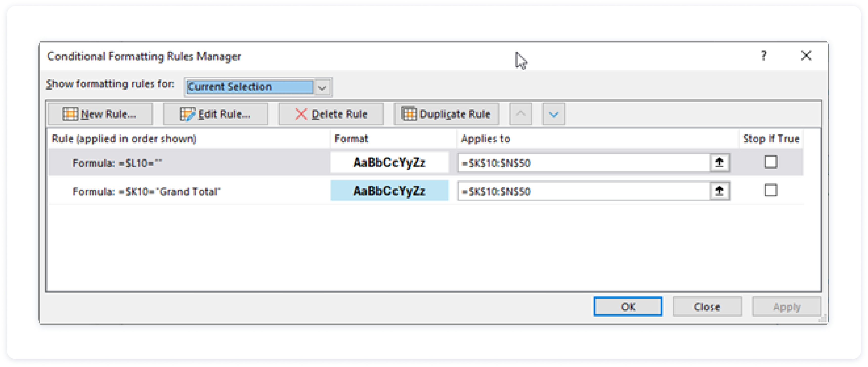Click the New Rule icon button
Viewport: 868px width, 367px height.
tap(70, 114)
